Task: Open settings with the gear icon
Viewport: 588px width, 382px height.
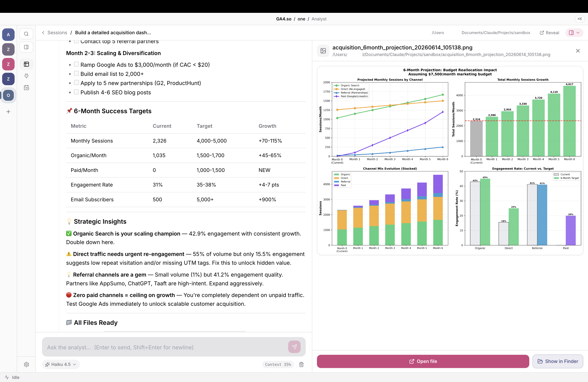Action: point(26,364)
